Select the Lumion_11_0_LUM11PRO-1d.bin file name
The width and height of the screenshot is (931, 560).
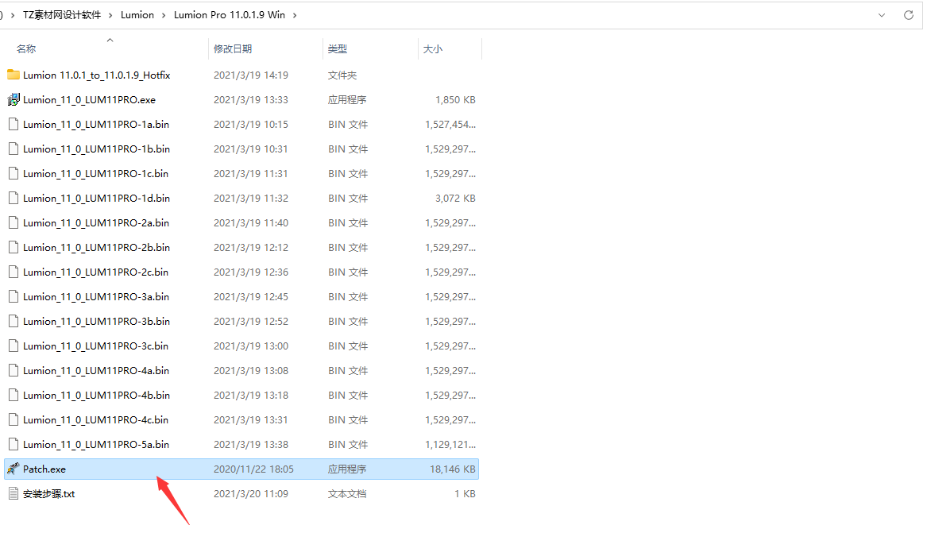point(96,199)
